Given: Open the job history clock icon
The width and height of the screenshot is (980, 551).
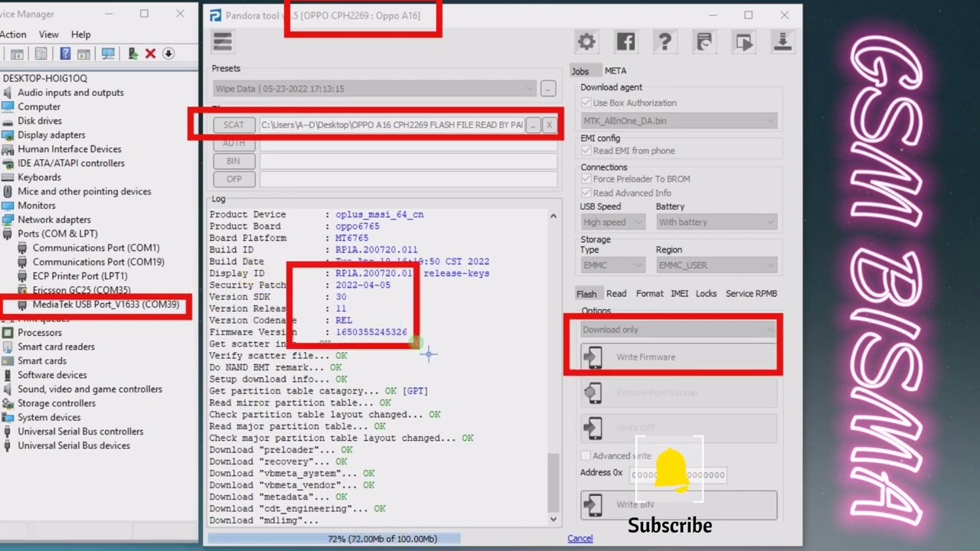Looking at the screenshot, I should (704, 41).
